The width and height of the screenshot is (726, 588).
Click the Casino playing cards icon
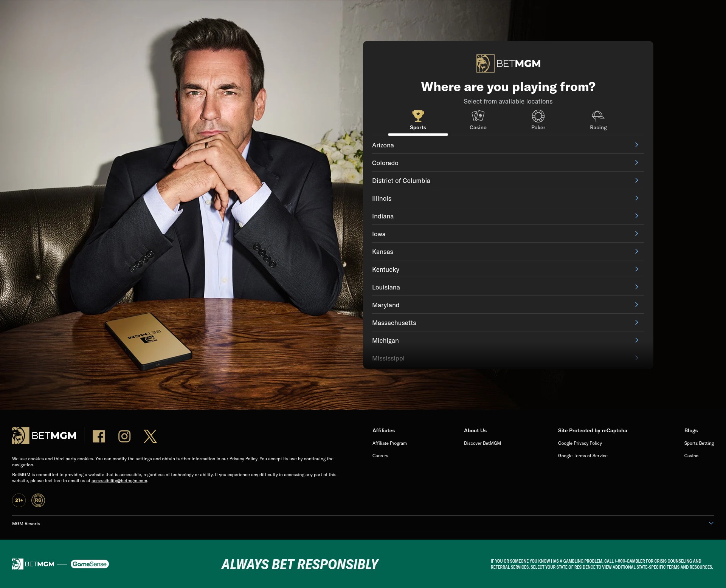478,116
